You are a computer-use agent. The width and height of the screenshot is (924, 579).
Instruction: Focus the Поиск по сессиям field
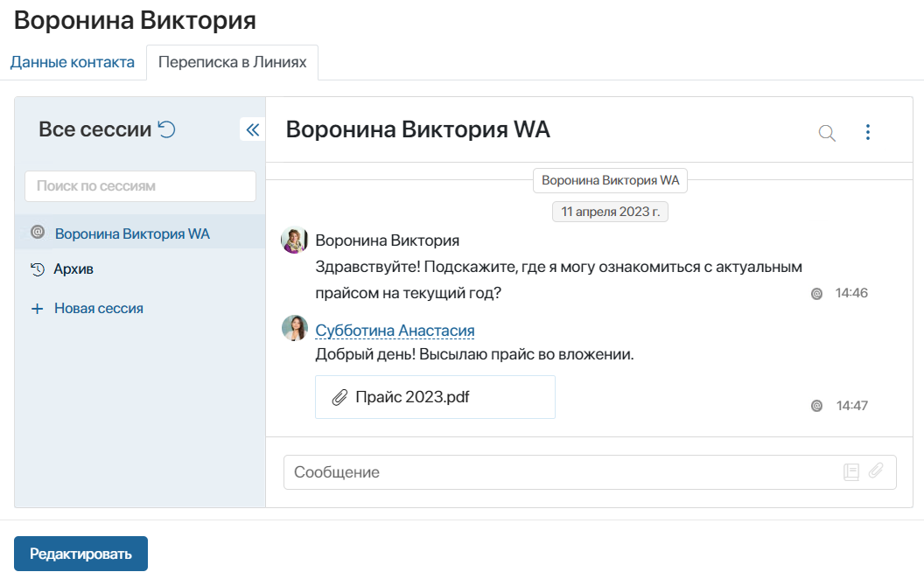140,186
